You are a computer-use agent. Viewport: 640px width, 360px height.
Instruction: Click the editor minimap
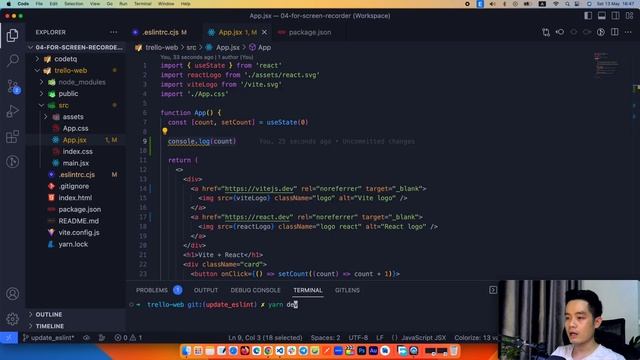(607, 64)
